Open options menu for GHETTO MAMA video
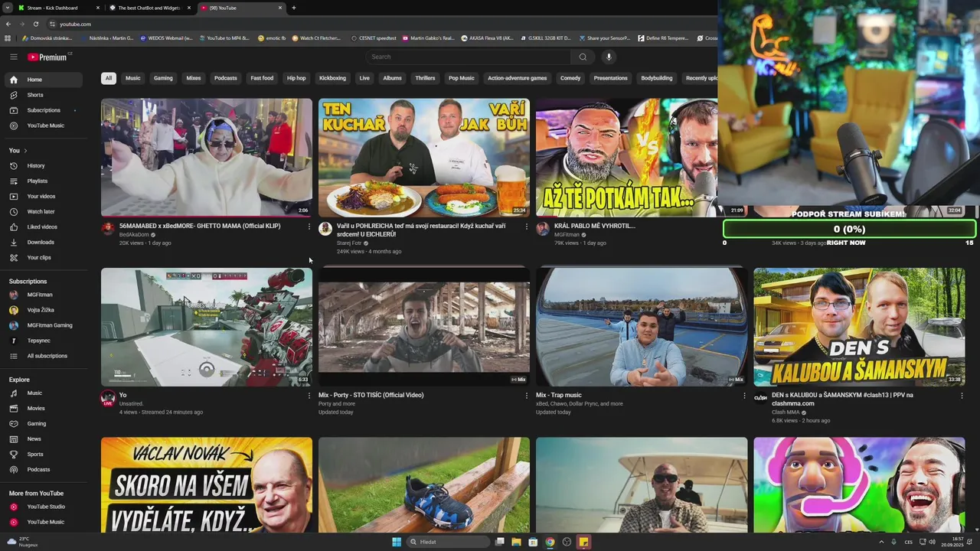Viewport: 980px width, 551px height. 309,226
